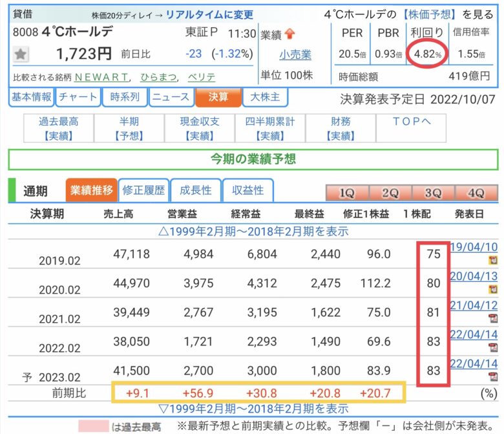
Task: Open announcement date 19/04/10
Action: [x=474, y=247]
